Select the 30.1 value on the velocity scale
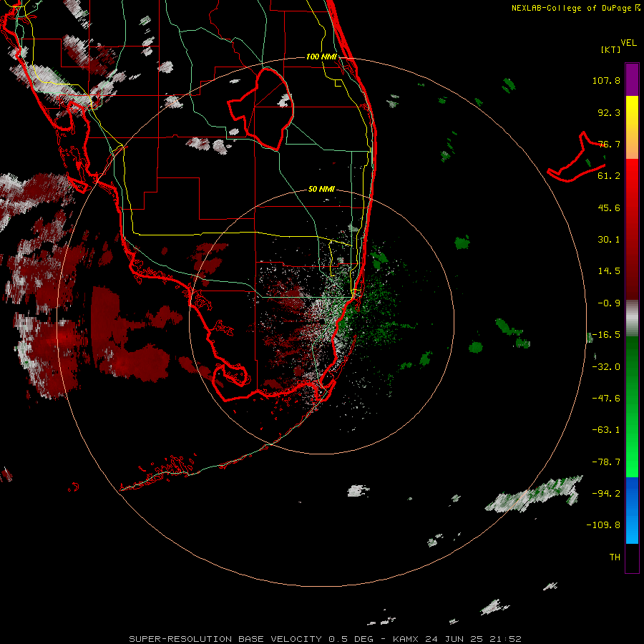 point(609,240)
